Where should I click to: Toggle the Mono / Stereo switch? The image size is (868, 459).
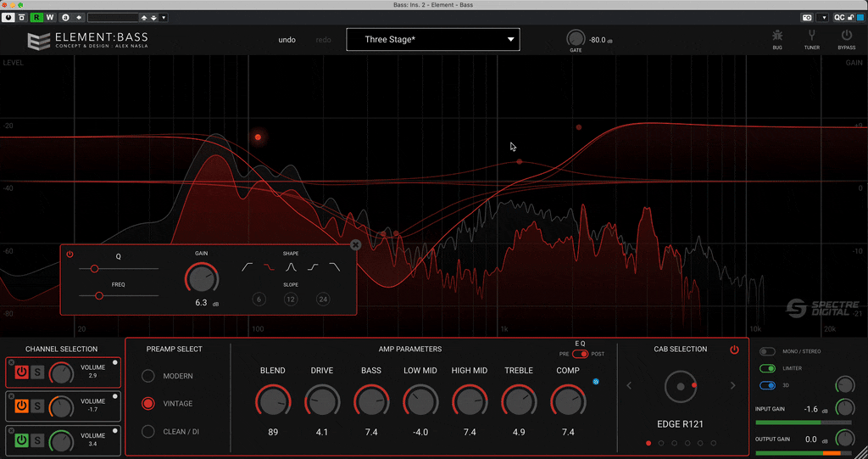767,351
